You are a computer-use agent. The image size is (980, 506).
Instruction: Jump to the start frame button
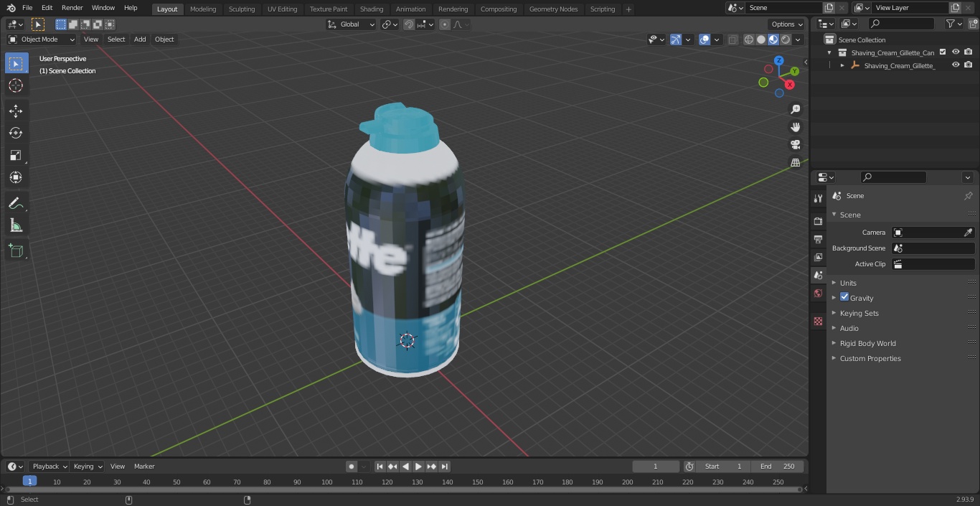tap(380, 467)
